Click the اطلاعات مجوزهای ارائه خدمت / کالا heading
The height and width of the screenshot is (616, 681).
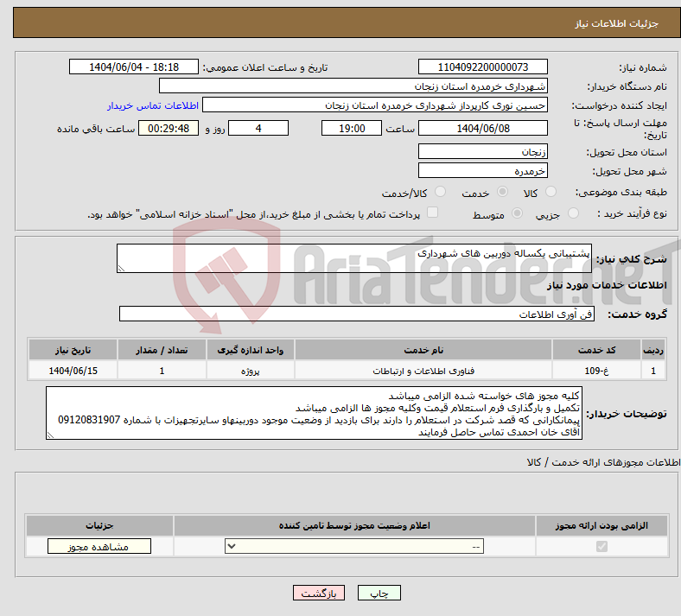(x=604, y=462)
